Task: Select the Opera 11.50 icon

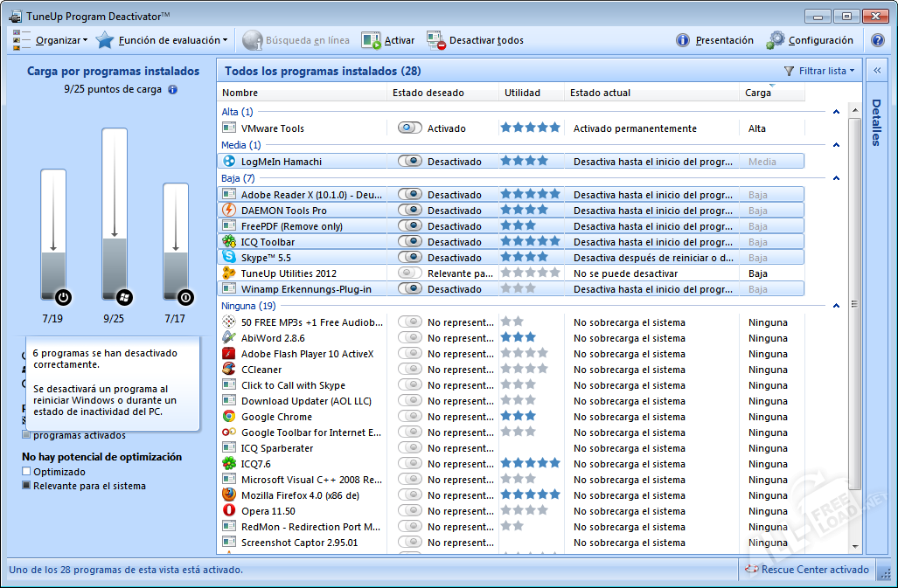Action: (x=229, y=511)
